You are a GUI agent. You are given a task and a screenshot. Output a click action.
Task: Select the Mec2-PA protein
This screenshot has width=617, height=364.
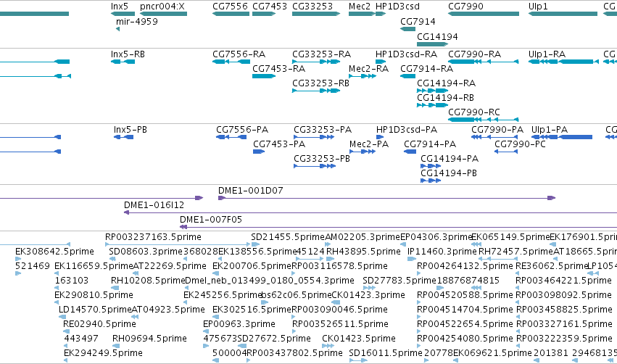(363, 152)
